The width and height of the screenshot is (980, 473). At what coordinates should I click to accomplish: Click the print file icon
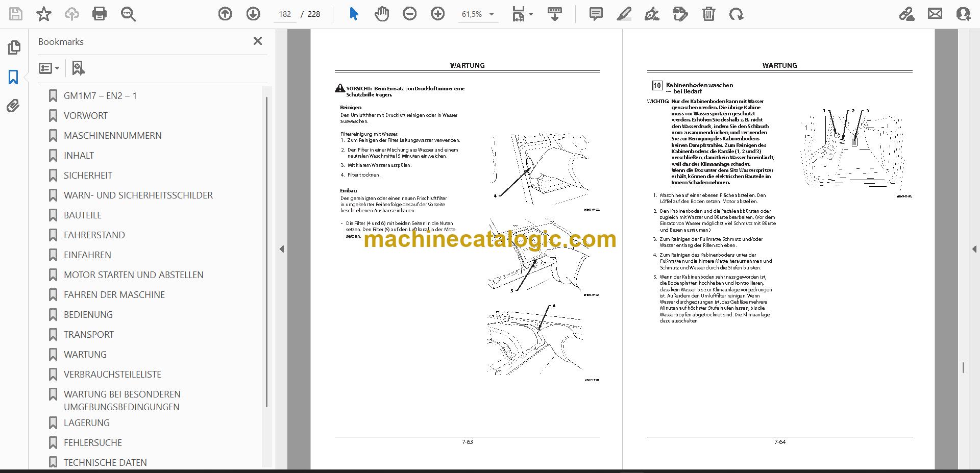[100, 14]
